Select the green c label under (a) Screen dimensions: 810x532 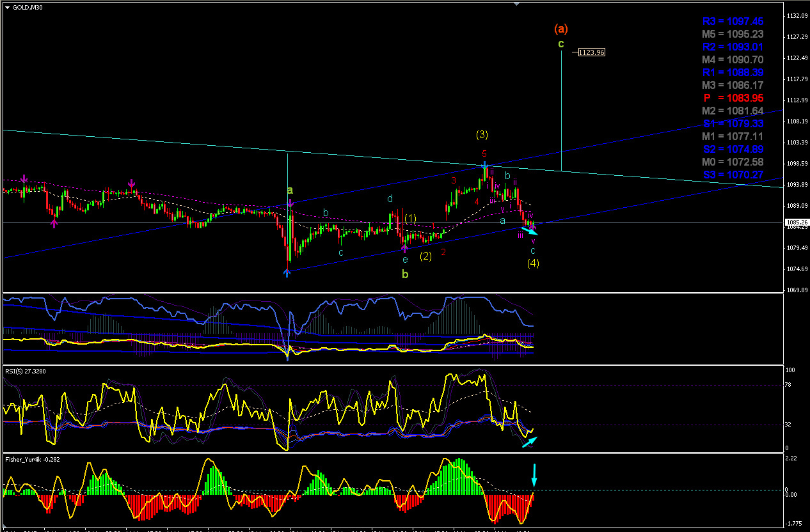click(x=561, y=44)
